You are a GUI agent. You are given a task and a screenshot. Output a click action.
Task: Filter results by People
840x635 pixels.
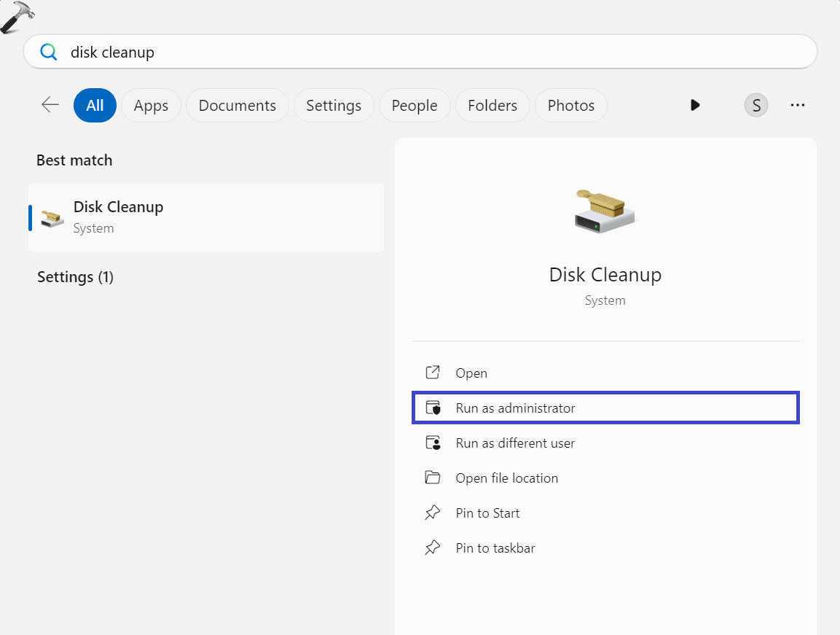coord(414,106)
